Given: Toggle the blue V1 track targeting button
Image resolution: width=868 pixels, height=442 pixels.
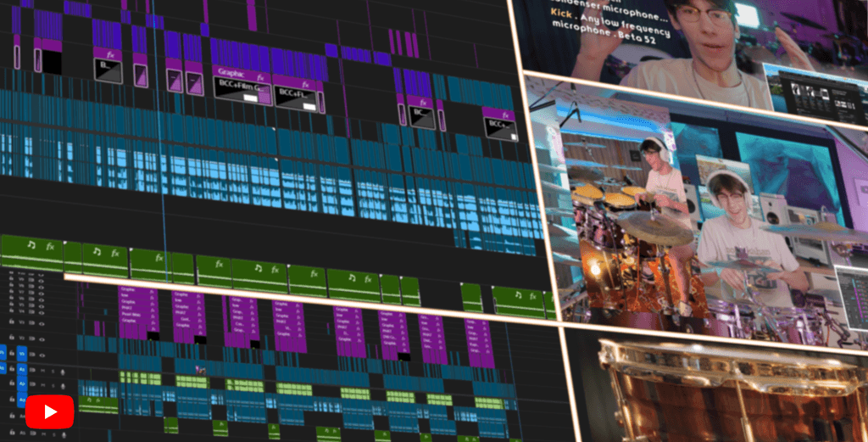Looking at the screenshot, I should click(x=22, y=354).
